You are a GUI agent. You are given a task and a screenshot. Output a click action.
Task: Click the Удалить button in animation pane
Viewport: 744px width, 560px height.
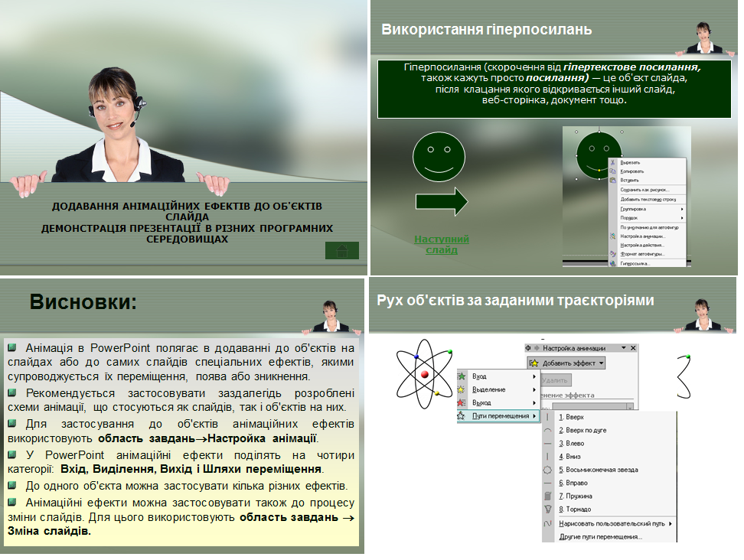pos(556,380)
